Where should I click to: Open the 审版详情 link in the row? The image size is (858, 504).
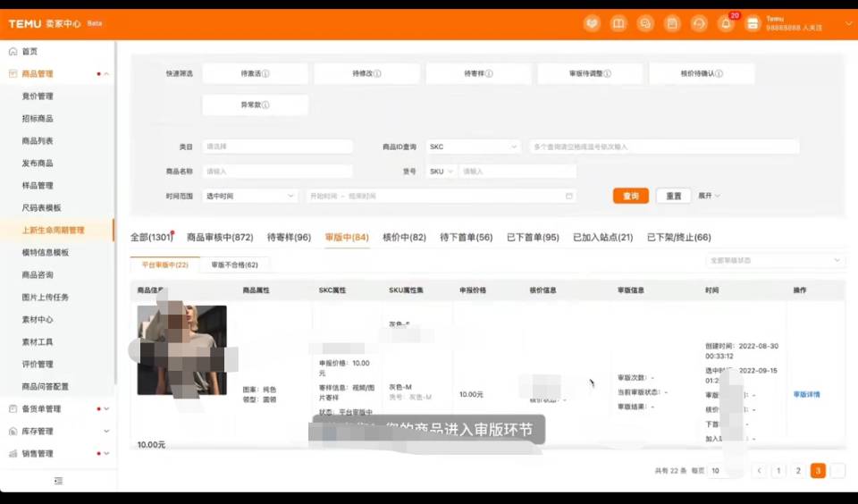pos(806,395)
